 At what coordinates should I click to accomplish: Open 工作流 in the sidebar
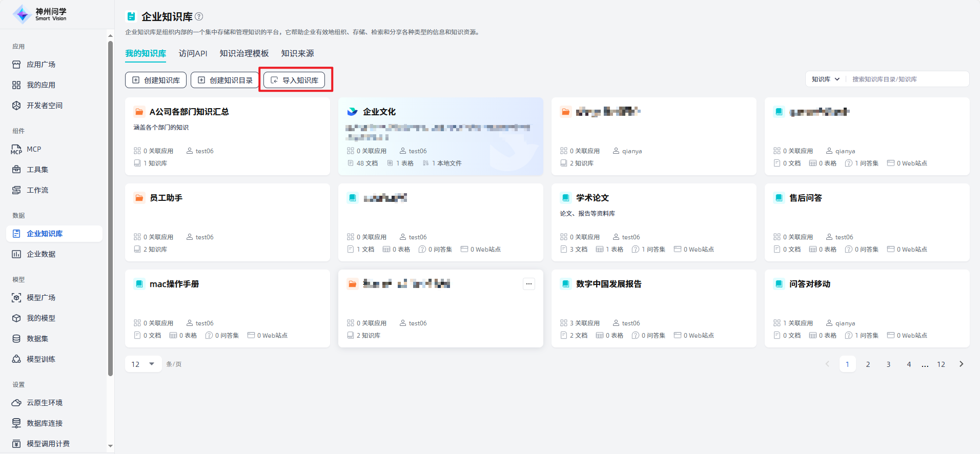click(37, 190)
